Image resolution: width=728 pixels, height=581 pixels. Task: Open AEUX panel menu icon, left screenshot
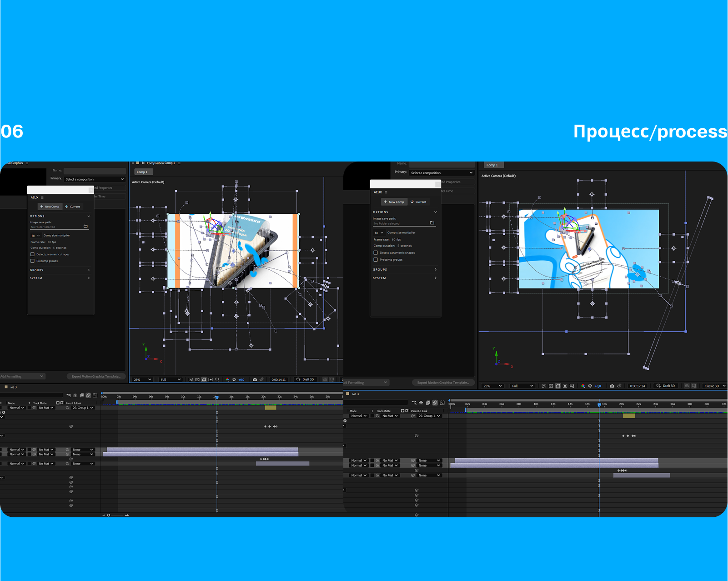click(x=42, y=197)
